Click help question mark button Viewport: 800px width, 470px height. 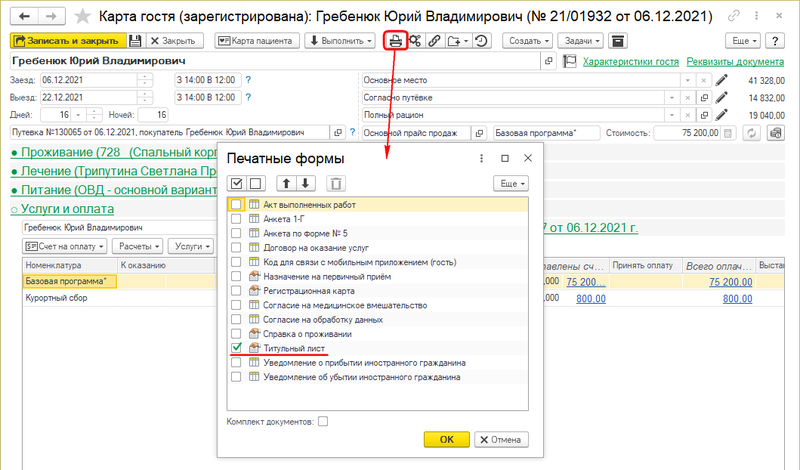click(x=774, y=41)
